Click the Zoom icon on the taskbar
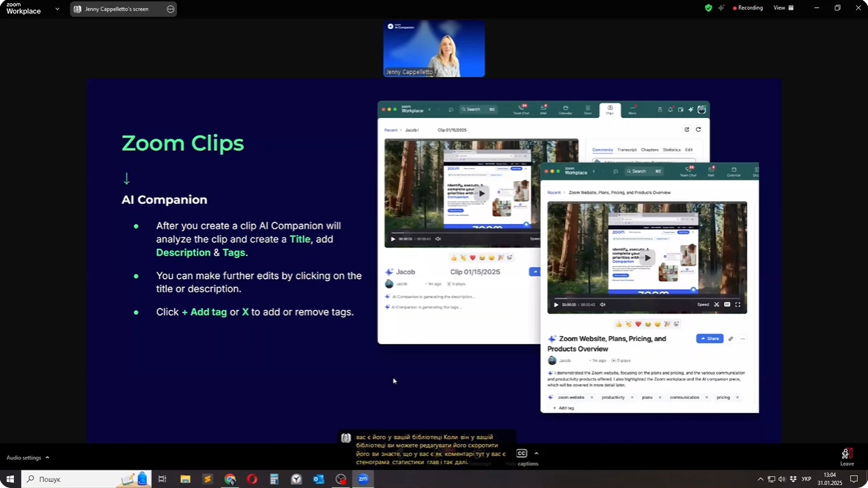 click(x=363, y=479)
